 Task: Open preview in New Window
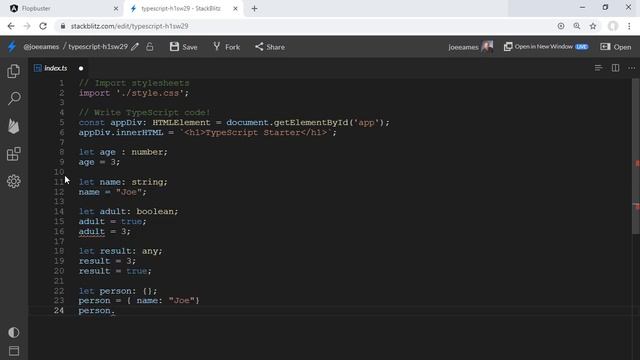pyautogui.click(x=546, y=47)
